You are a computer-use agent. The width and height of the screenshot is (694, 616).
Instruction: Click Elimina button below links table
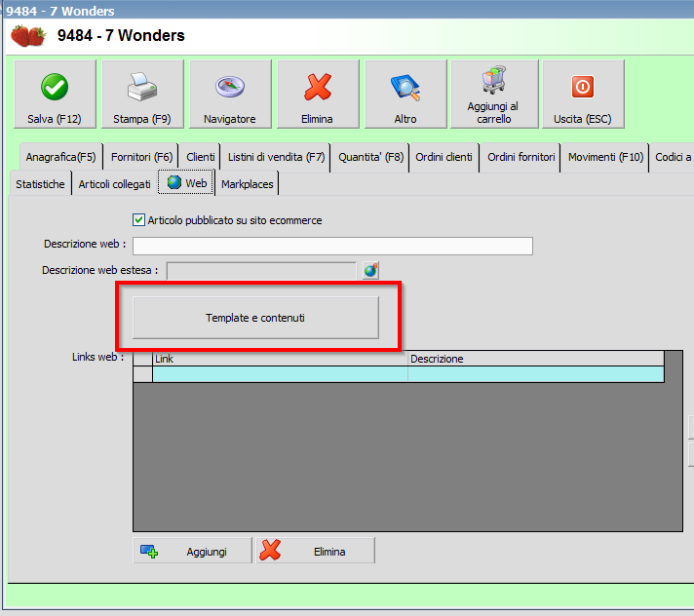click(x=316, y=551)
